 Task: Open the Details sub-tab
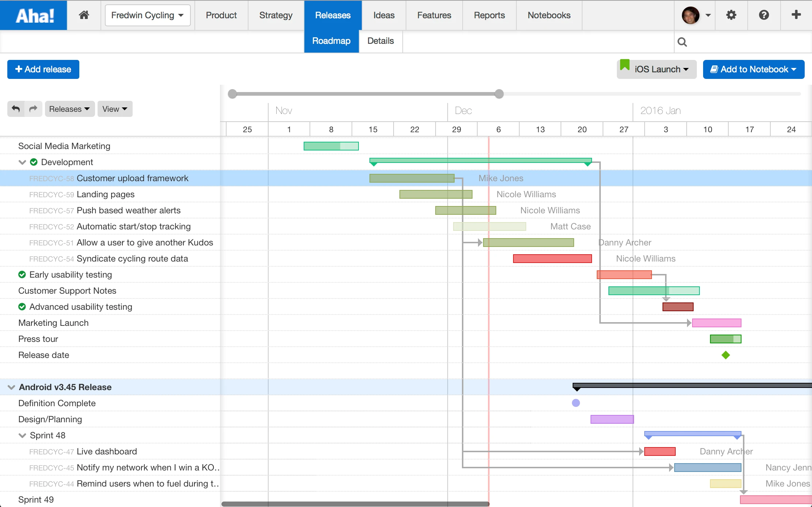tap(380, 41)
